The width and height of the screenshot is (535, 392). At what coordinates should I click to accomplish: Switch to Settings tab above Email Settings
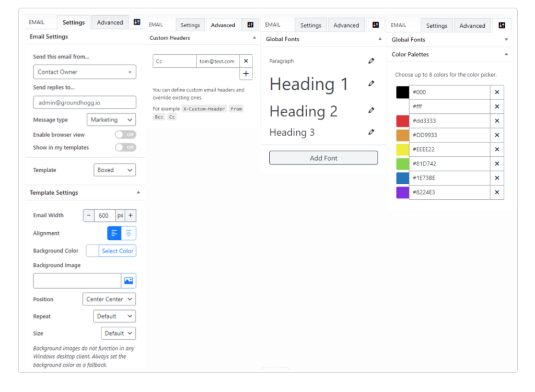[x=74, y=22]
